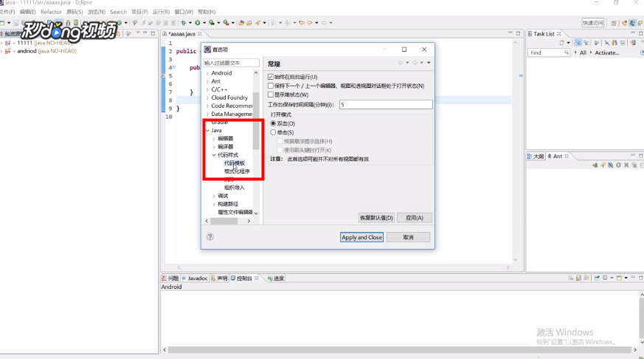Click the help question mark in preferences dialog
The height and width of the screenshot is (359, 644).
(x=210, y=237)
